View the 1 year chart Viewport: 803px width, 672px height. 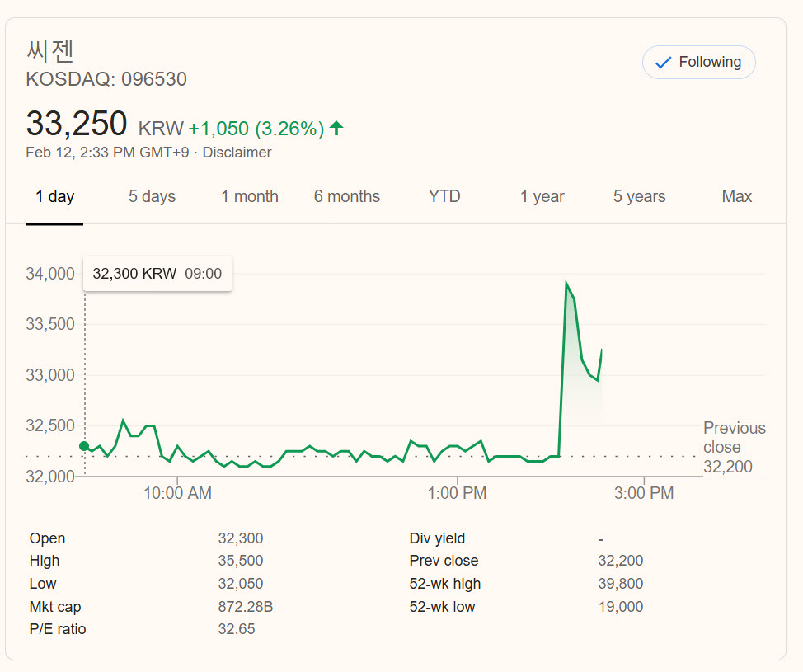pyautogui.click(x=542, y=197)
